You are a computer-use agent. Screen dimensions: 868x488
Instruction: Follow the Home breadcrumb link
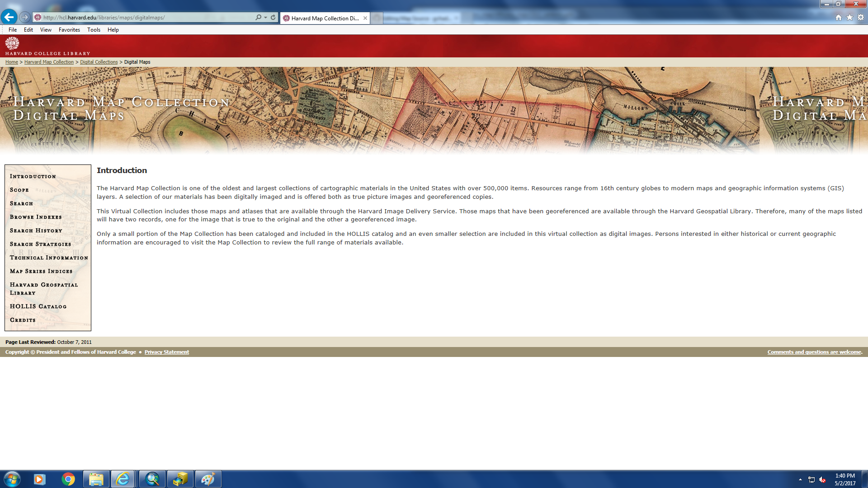(12, 62)
